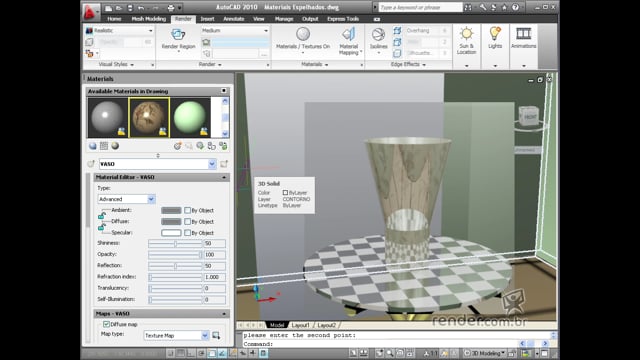Screen dimensions: 640x360
Task: Select the green sphere material thumbnail
Action: [190, 118]
